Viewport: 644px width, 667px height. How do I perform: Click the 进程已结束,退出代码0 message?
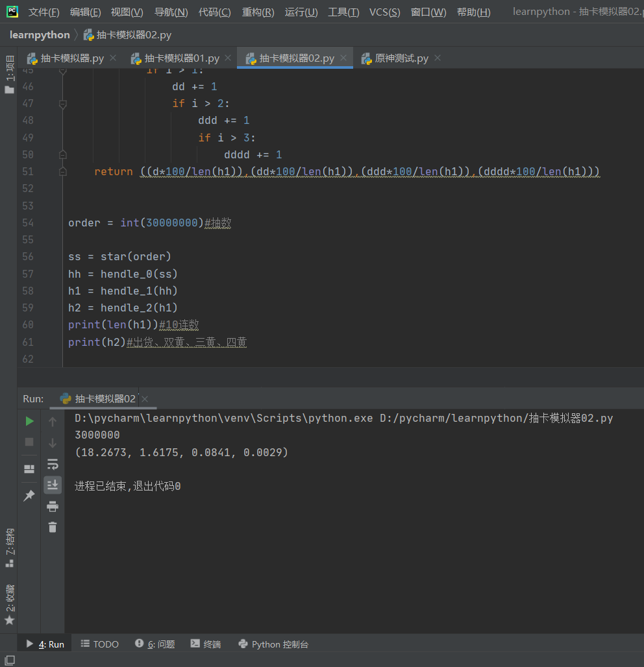pyautogui.click(x=128, y=486)
